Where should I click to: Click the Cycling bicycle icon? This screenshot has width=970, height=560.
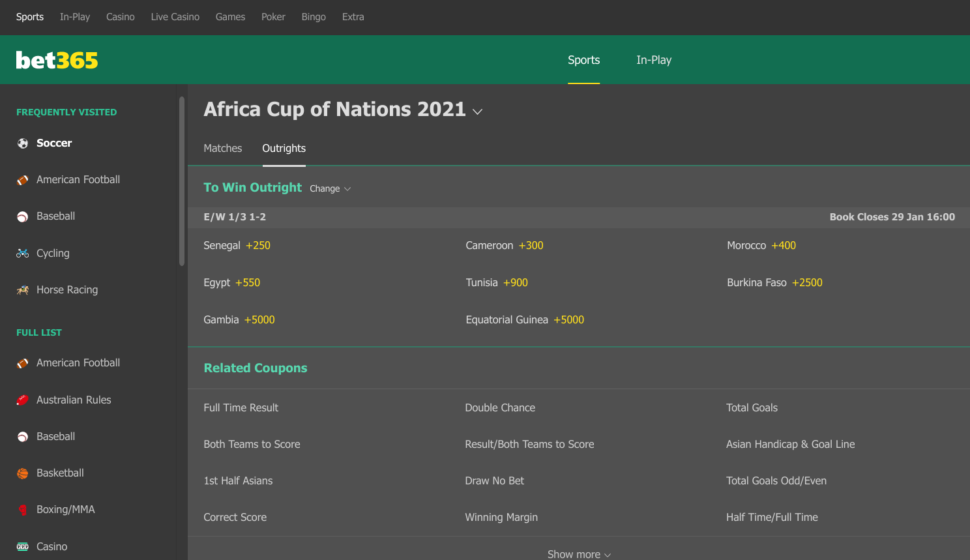[x=23, y=253]
